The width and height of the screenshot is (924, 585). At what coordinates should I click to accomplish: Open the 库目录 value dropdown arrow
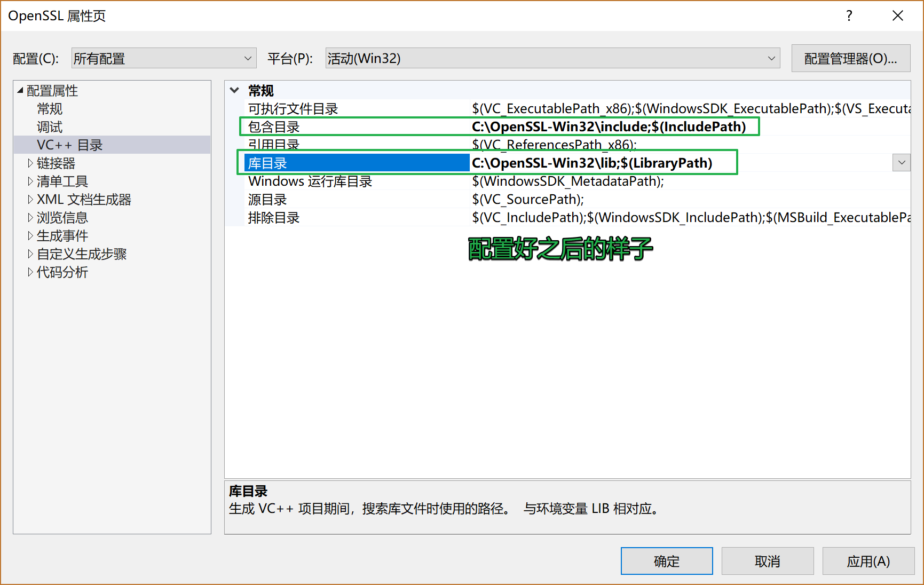click(x=901, y=163)
